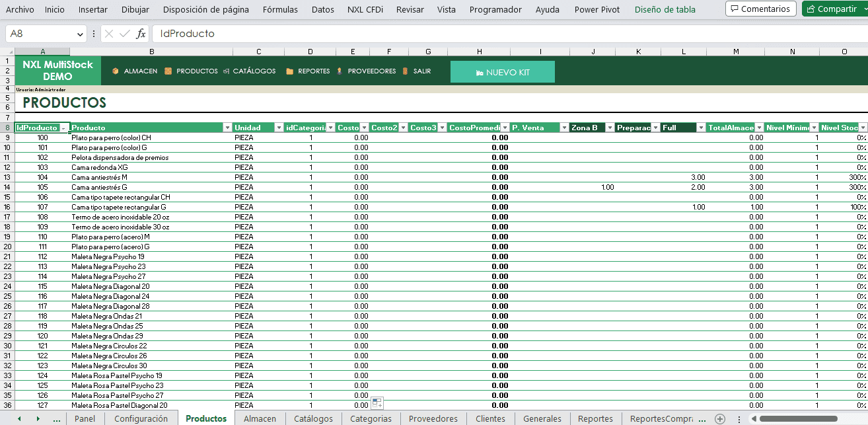The width and height of the screenshot is (868, 425).
Task: Switch to the Proveedores sheet tab
Action: [433, 419]
